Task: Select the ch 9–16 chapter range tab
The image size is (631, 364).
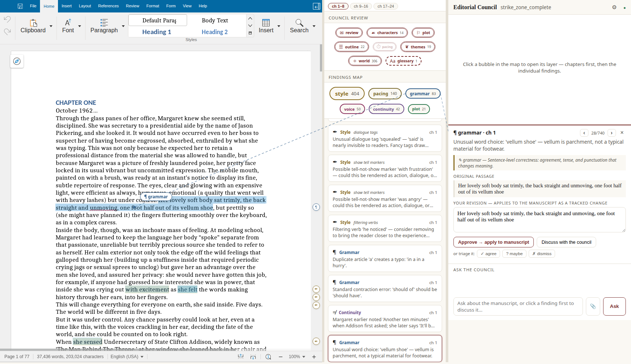Action: pyautogui.click(x=361, y=6)
